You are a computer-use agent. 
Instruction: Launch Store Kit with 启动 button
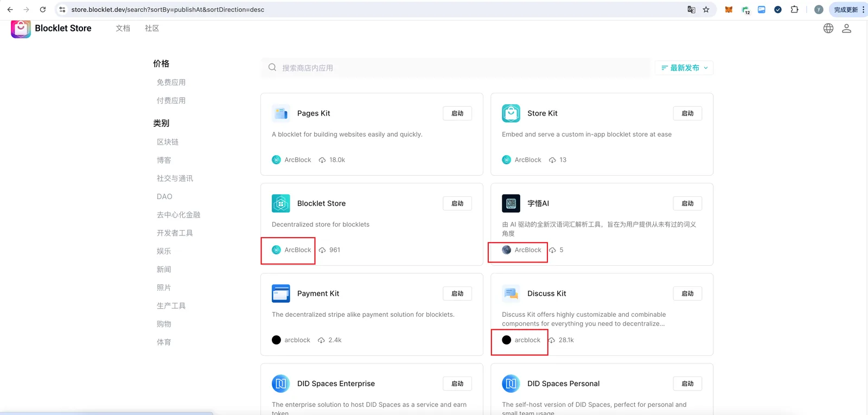pyautogui.click(x=687, y=113)
